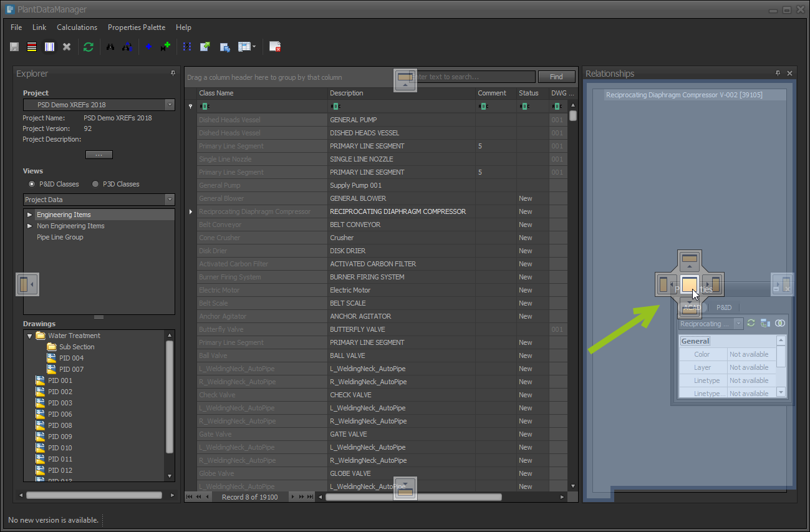Viewport: 810px width, 532px height.
Task: Open the table layout toolbar dropdown icon
Action: point(247,47)
